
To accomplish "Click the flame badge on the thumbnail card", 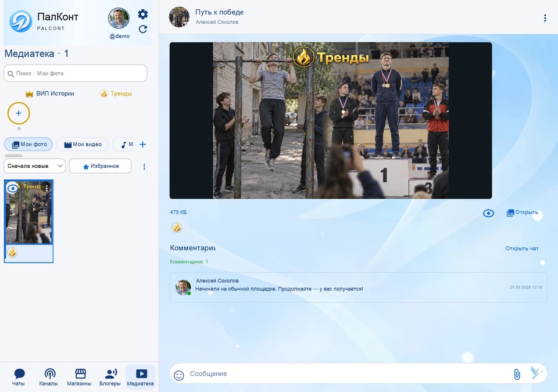I will coord(12,253).
